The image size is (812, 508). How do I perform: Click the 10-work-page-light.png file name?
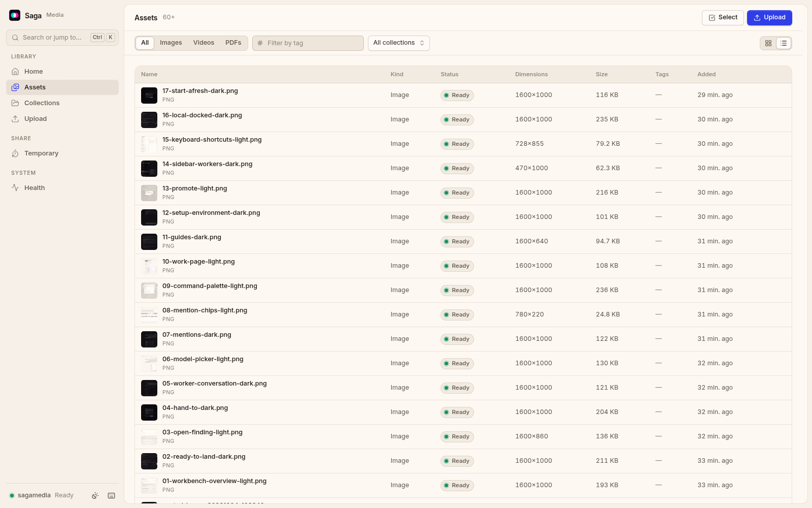[198, 262]
